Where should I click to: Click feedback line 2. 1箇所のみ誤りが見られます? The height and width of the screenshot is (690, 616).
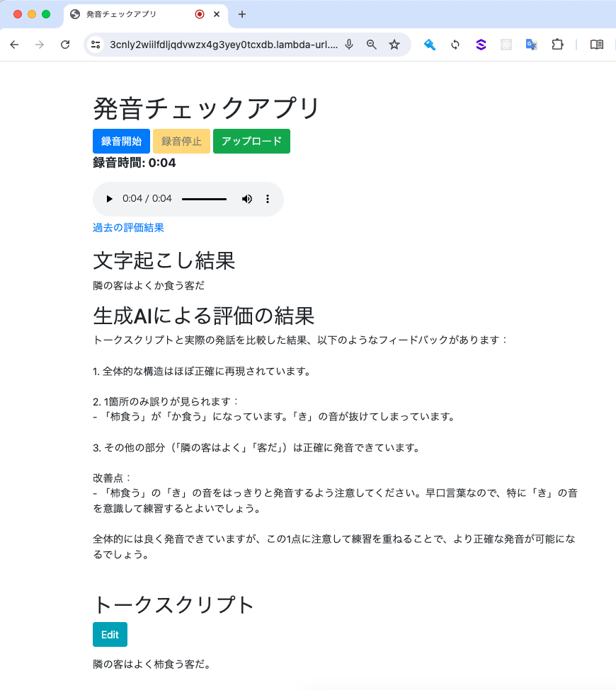click(166, 401)
